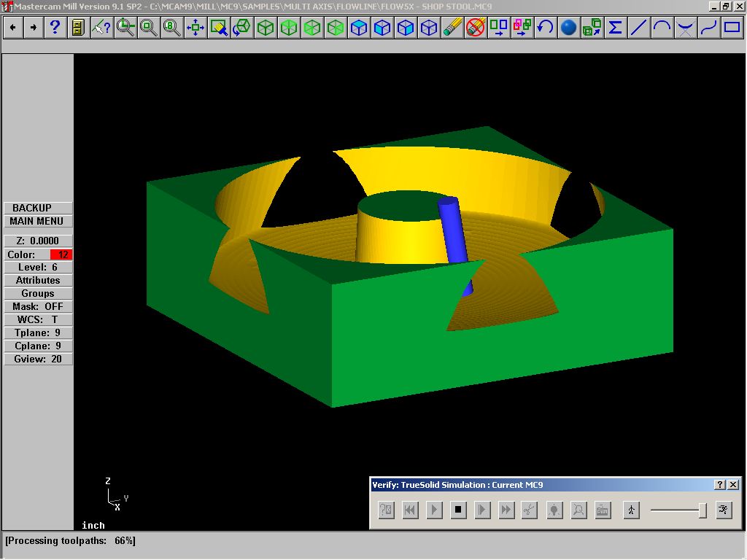Select the Create arc tool

(662, 28)
